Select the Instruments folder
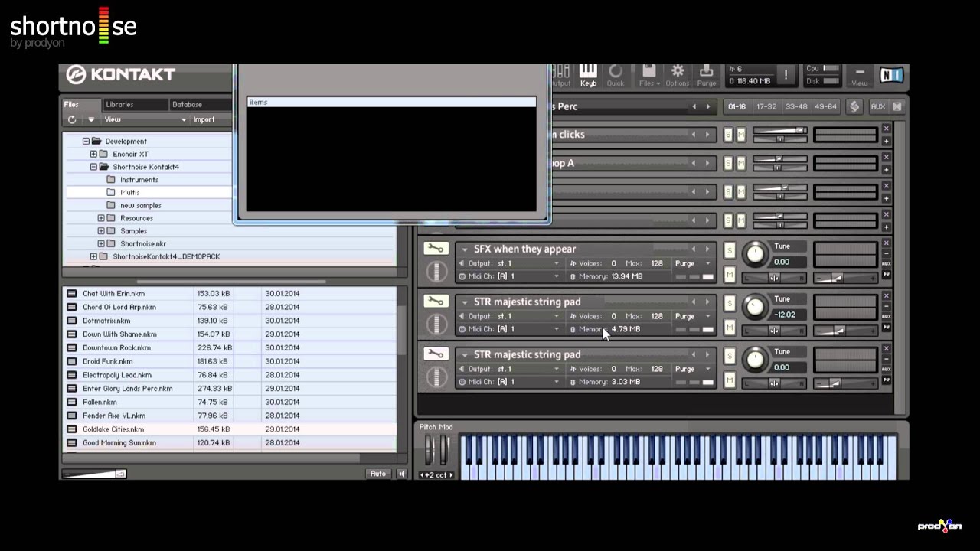Viewport: 980px width, 551px height. click(139, 180)
